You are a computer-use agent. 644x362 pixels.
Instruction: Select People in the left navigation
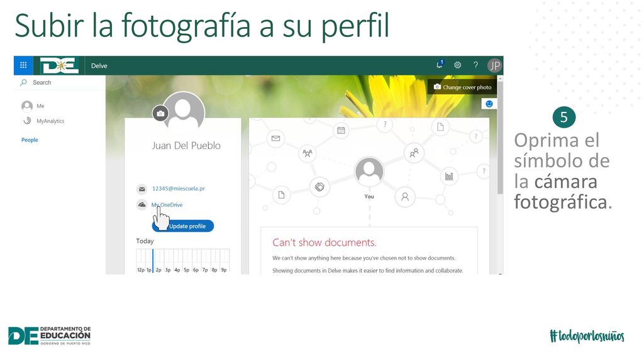coord(30,140)
